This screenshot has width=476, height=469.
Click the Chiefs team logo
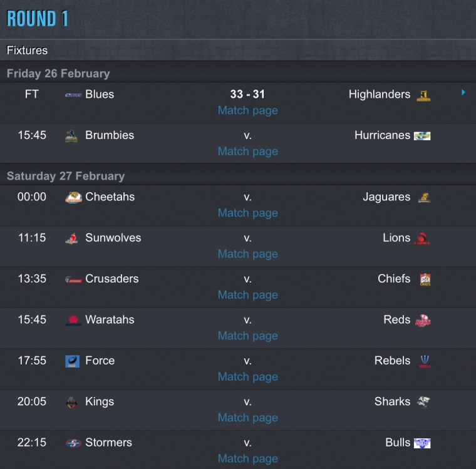[x=425, y=279]
